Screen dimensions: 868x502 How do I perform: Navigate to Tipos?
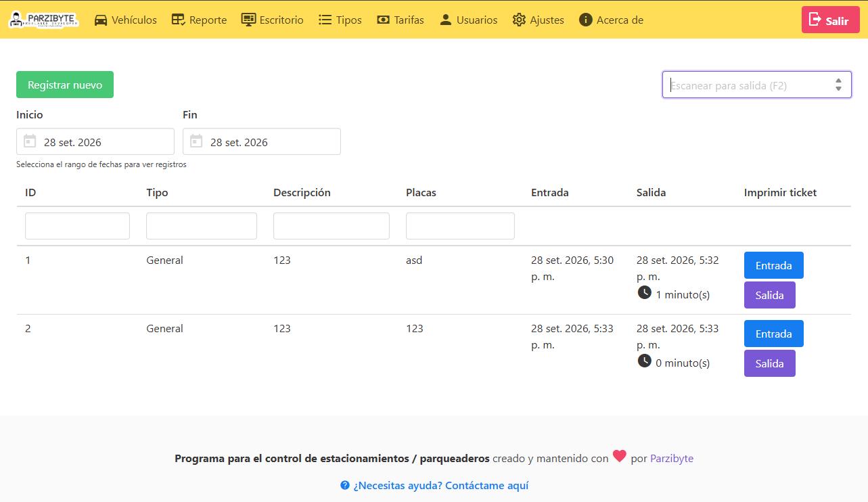(340, 20)
